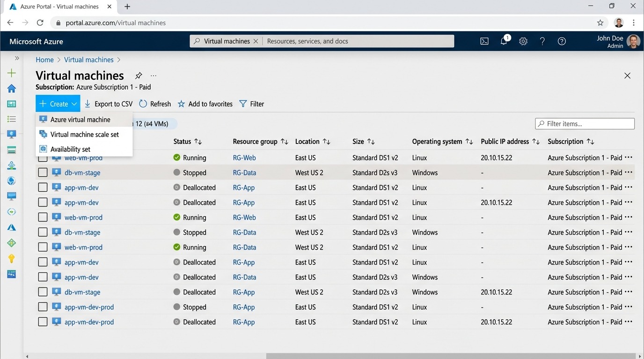The image size is (644, 359).
Task: Open the ellipsis menu beside the page title
Action: tap(154, 76)
